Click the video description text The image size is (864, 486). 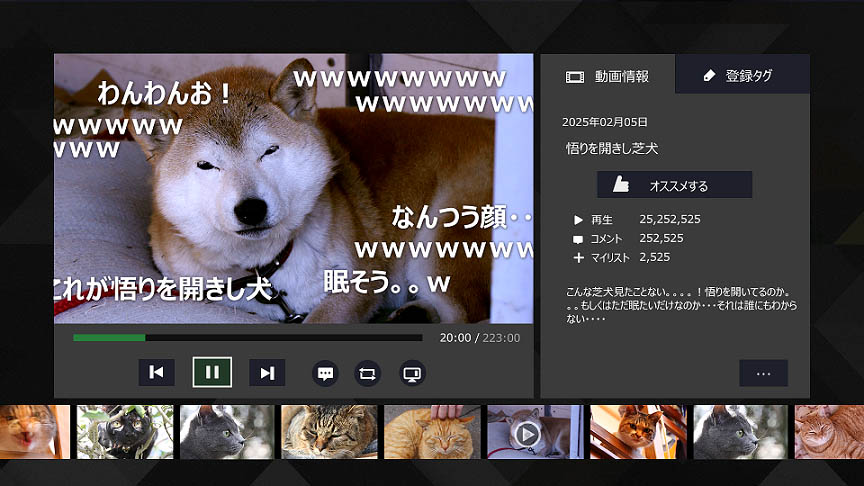[681, 305]
